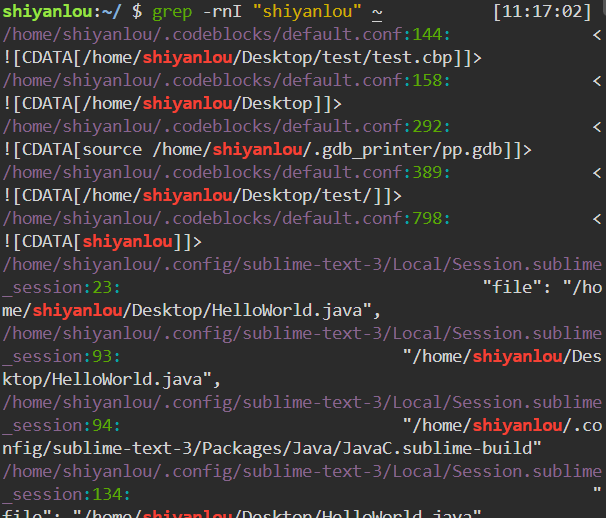This screenshot has width=606, height=518.
Task: Click the shiyanlou:~/ shell prompt
Action: tap(62, 12)
